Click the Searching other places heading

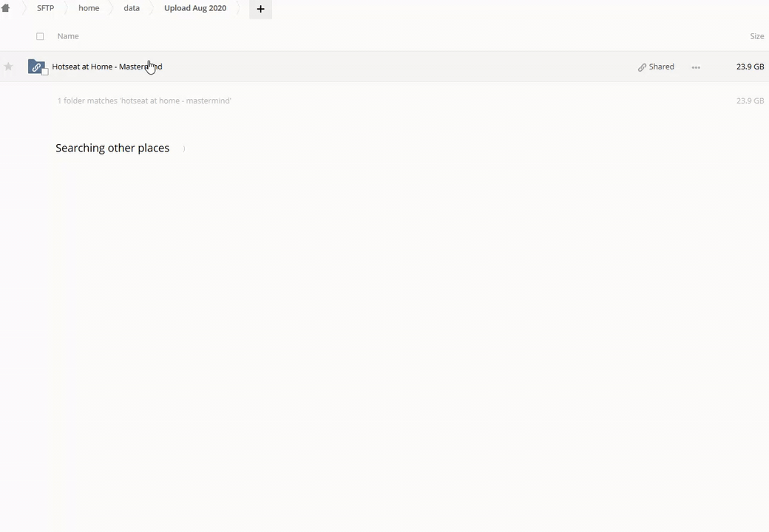(112, 148)
